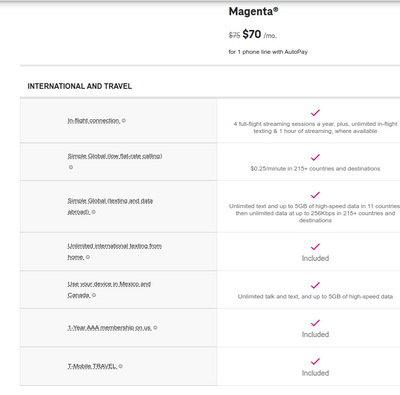The width and height of the screenshot is (400, 395).
Task: Click 'Included' in AAA membership row
Action: pyautogui.click(x=315, y=334)
